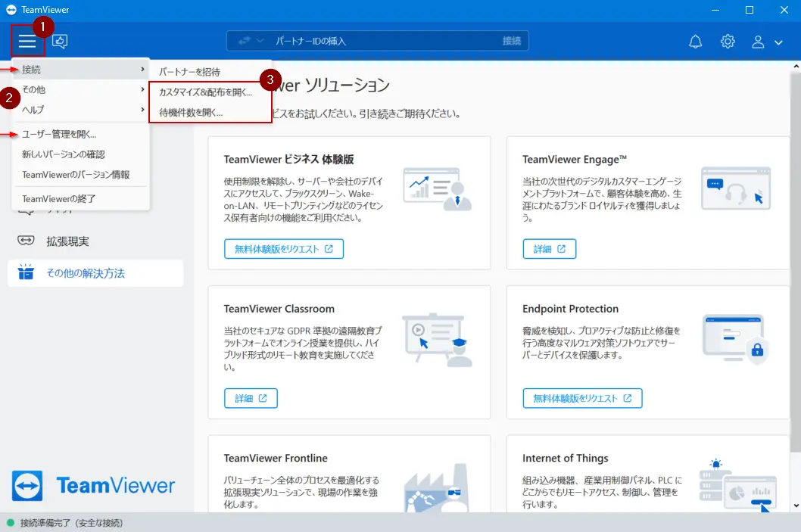Expand the 接続 submenu arrow
This screenshot has width=801, height=532.
point(142,69)
